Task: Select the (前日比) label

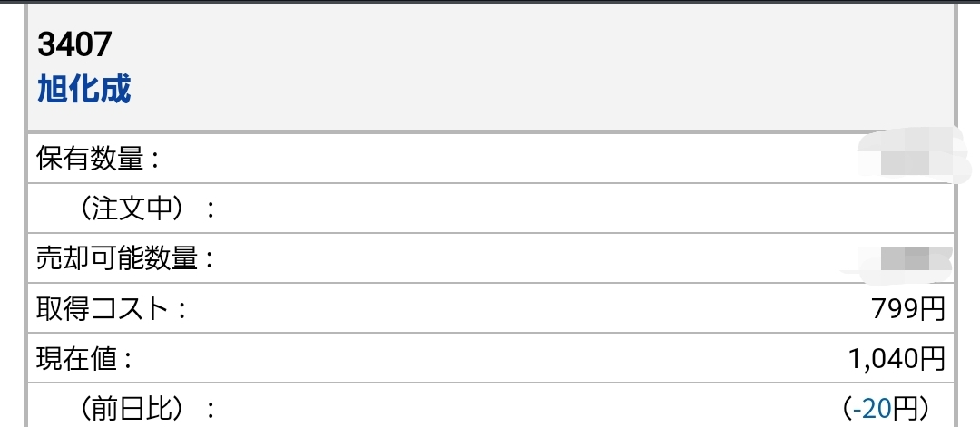Action: coord(147,409)
